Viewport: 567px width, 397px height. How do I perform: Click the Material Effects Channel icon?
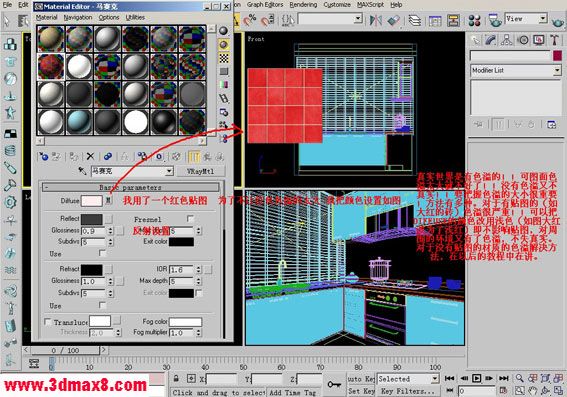click(159, 157)
